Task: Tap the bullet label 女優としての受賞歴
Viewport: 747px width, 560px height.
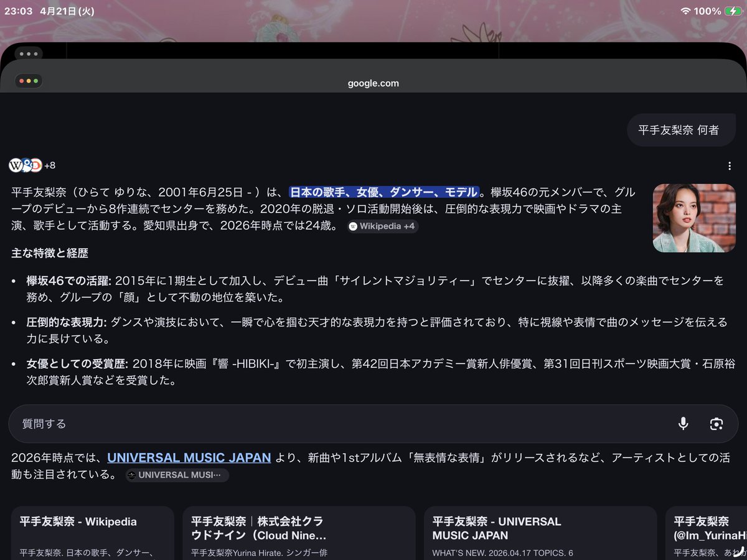Action: [x=77, y=363]
